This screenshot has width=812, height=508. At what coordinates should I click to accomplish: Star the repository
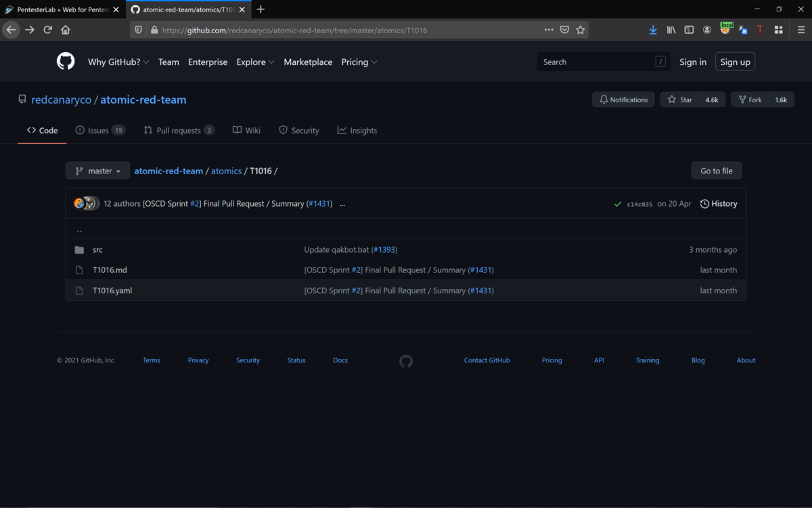679,100
